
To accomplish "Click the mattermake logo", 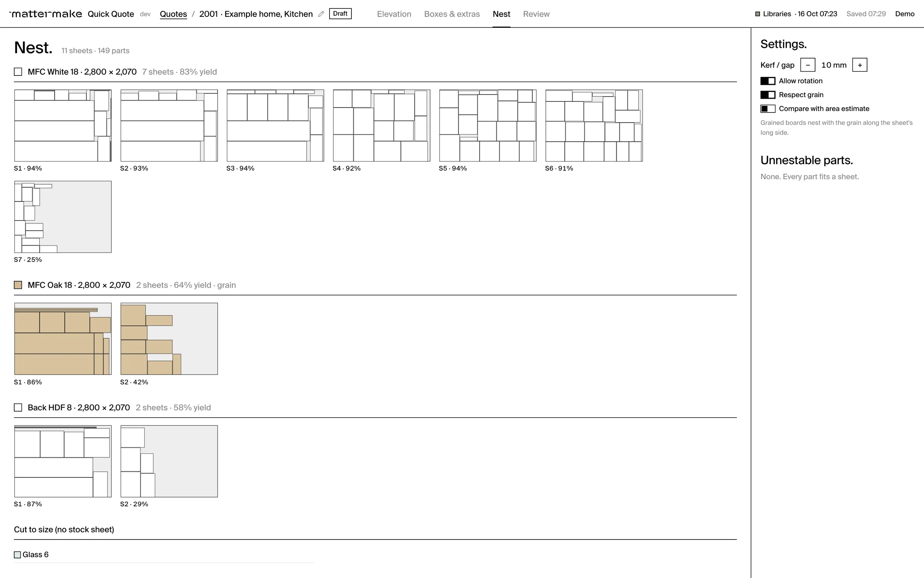I will [46, 14].
